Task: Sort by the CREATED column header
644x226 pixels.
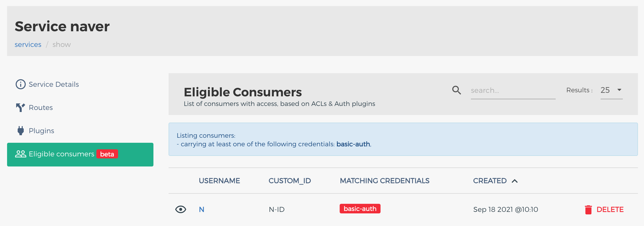Action: pyautogui.click(x=490, y=181)
